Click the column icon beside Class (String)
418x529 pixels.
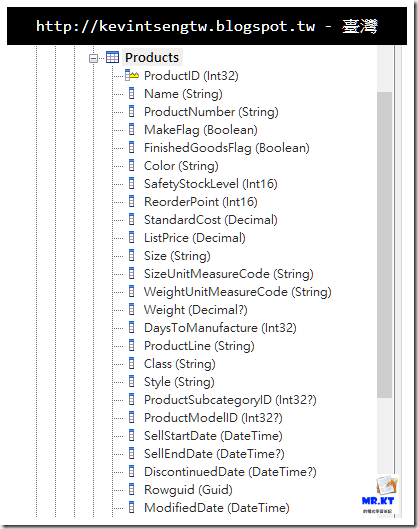tap(132, 363)
